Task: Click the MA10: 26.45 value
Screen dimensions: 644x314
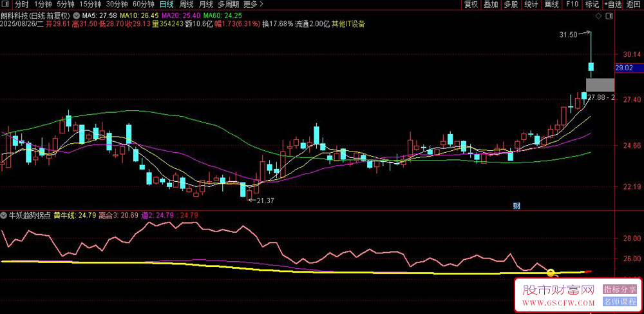Action: point(138,15)
